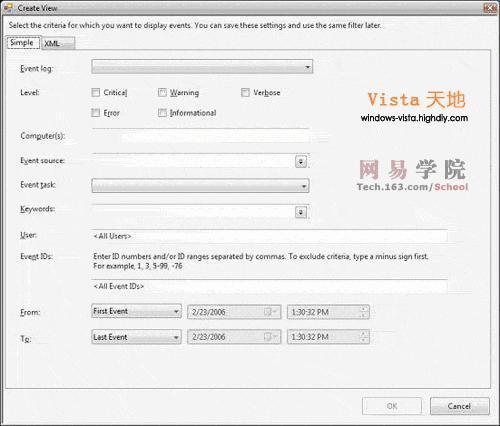500x426 pixels.
Task: Click the From time spinner arrows
Action: click(363, 312)
